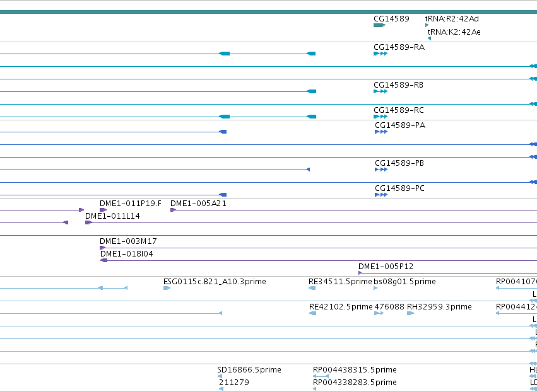The image size is (537, 392).
Task: Select the tRNA:R2:42Ad arrowhead glyph
Action: (x=427, y=25)
